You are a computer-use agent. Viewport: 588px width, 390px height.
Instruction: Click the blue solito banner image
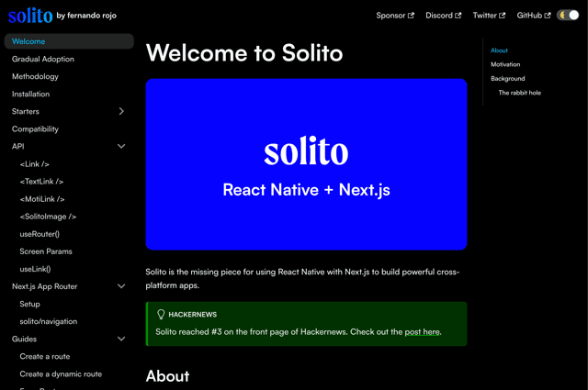click(x=306, y=164)
